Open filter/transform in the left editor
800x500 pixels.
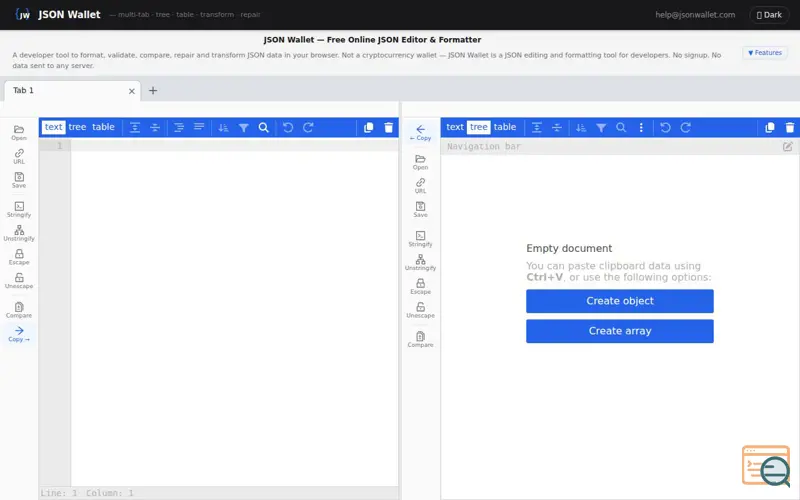click(x=243, y=128)
